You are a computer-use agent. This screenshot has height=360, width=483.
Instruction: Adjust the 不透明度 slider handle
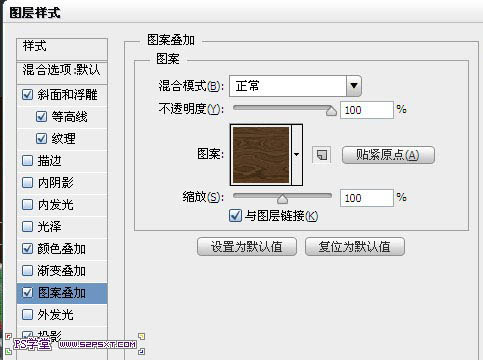pos(331,111)
